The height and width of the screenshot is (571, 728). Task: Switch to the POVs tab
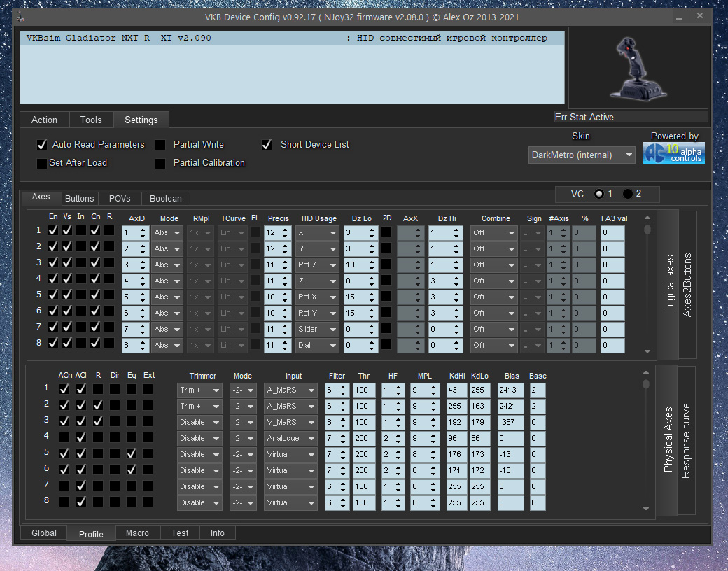point(120,198)
